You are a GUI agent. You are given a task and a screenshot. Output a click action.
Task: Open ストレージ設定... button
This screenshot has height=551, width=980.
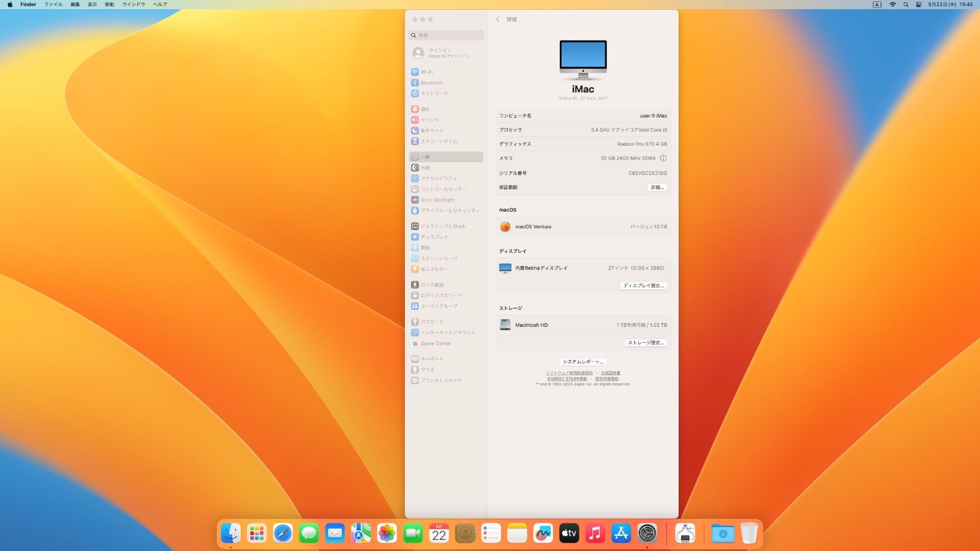click(x=646, y=343)
